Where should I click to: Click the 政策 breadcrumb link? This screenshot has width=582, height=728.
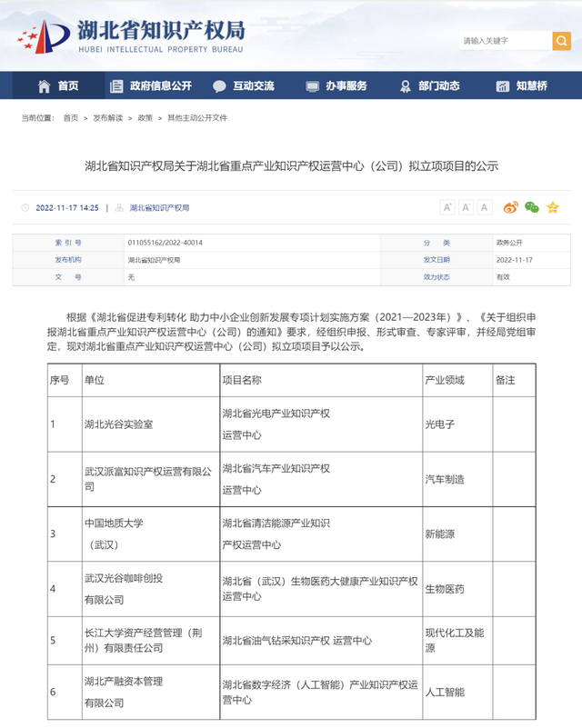(145, 118)
